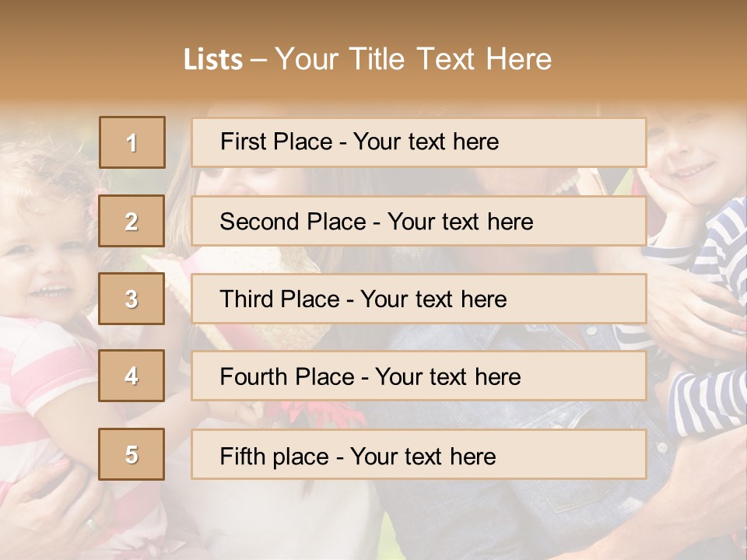747x560 pixels.
Task: Click the First Place text bar
Action: (419, 142)
